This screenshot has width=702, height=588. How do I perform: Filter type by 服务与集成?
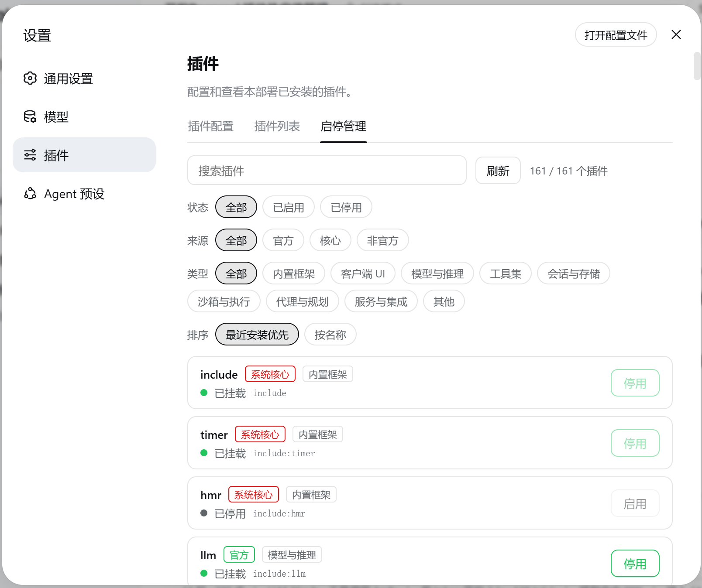(381, 301)
